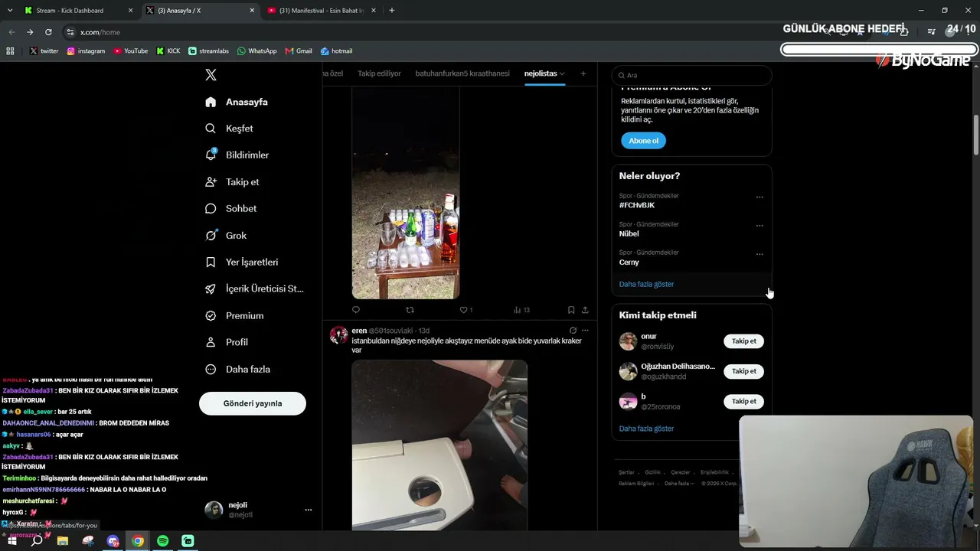
Task: Open Yer İşaretleri bookmarks
Action: click(242, 262)
